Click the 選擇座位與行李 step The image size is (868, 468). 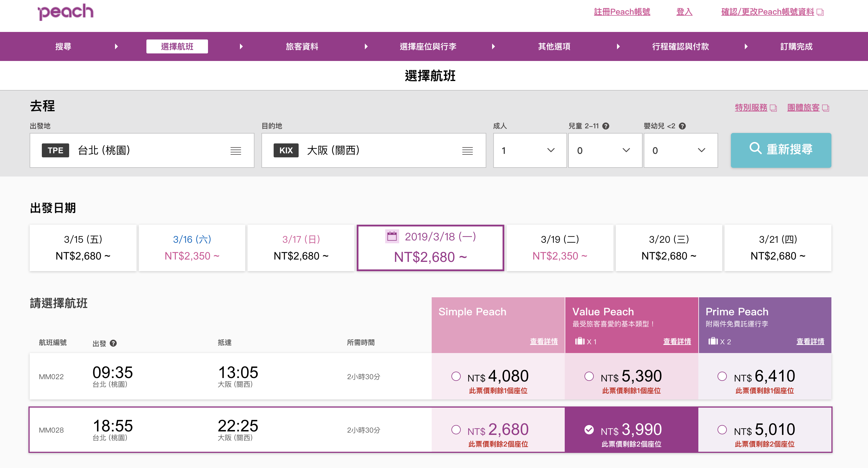pyautogui.click(x=428, y=46)
